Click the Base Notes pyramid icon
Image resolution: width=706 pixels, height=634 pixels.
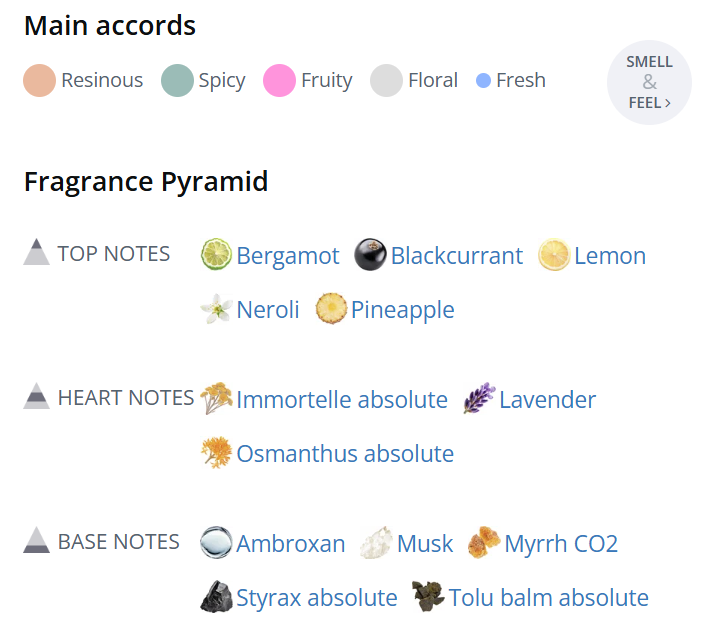(x=37, y=540)
